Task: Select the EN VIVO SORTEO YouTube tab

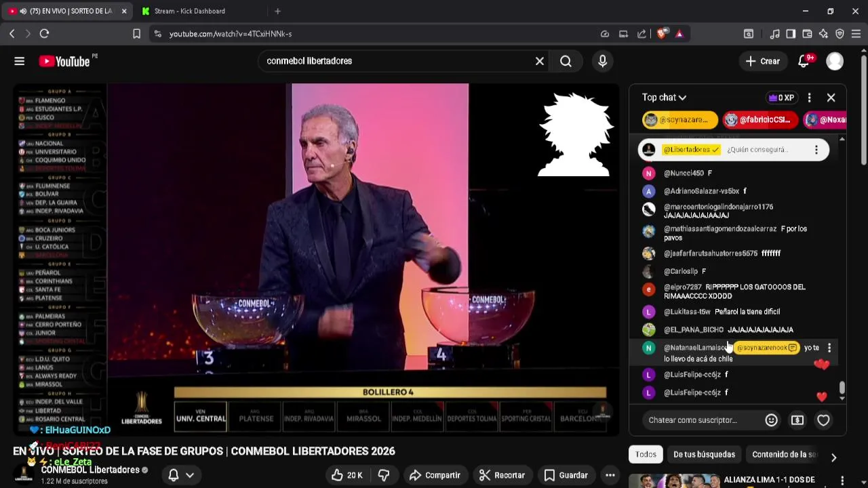Action: coord(68,11)
